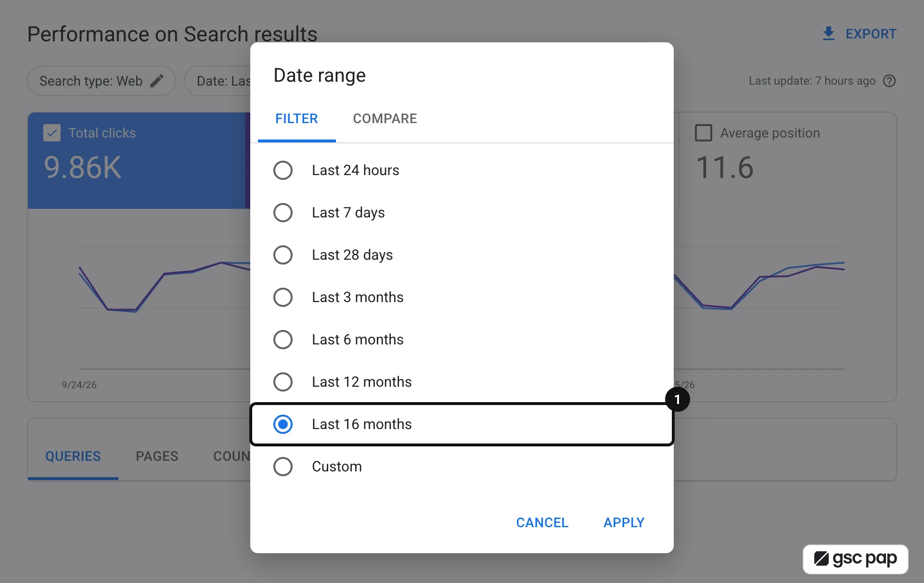The width and height of the screenshot is (924, 583).
Task: Toggle the Total clicks checkbox
Action: [52, 133]
